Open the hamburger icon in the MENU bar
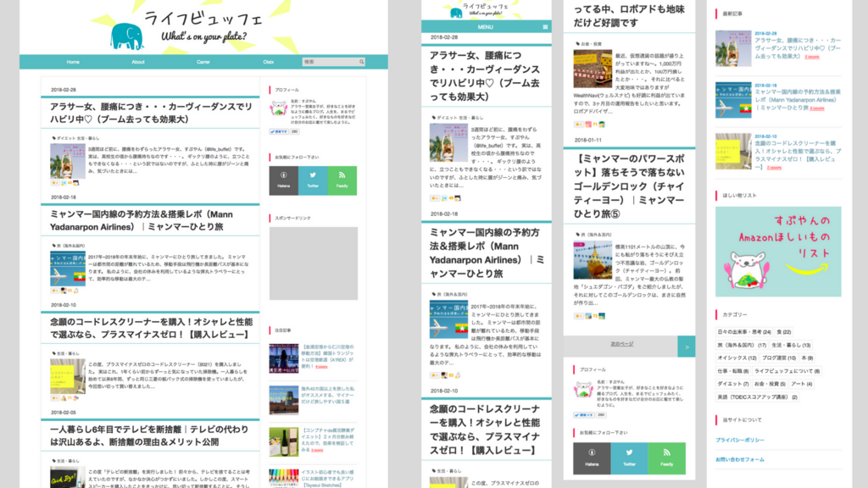868x488 pixels. click(545, 26)
